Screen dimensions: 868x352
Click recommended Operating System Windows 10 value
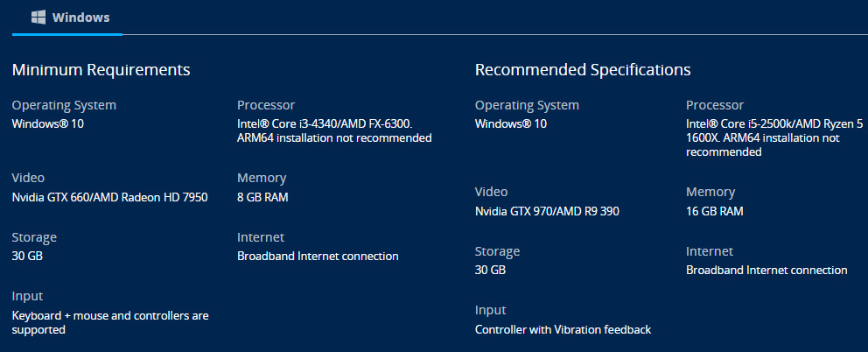[x=511, y=123]
